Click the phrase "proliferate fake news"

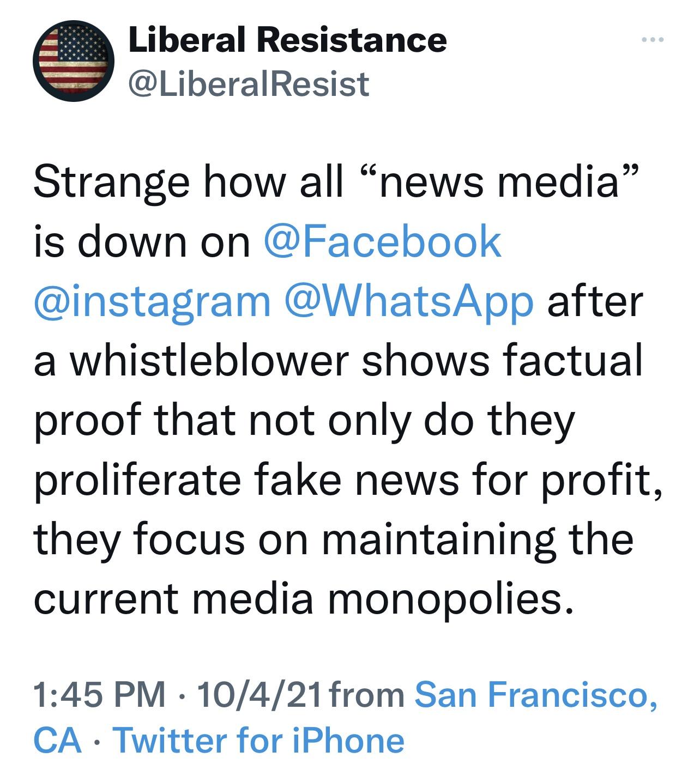coord(246,481)
